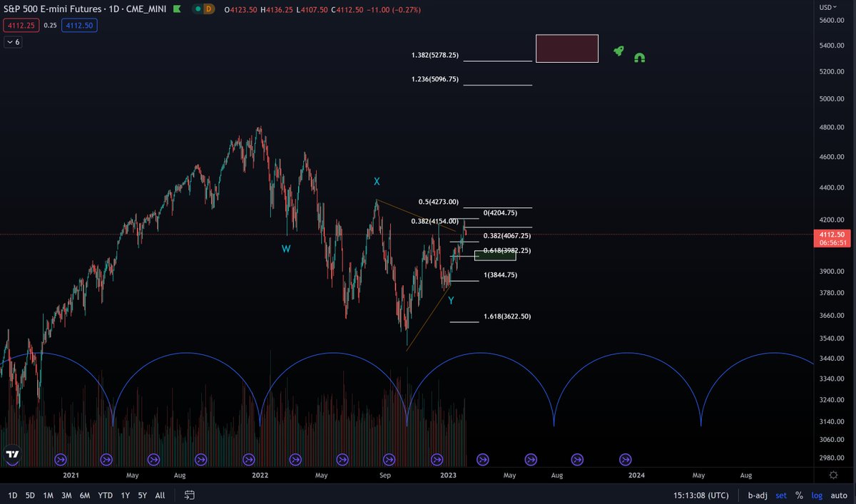Click the O4123.50 open value
Viewport: 856px width, 504px height.
[x=240, y=10]
